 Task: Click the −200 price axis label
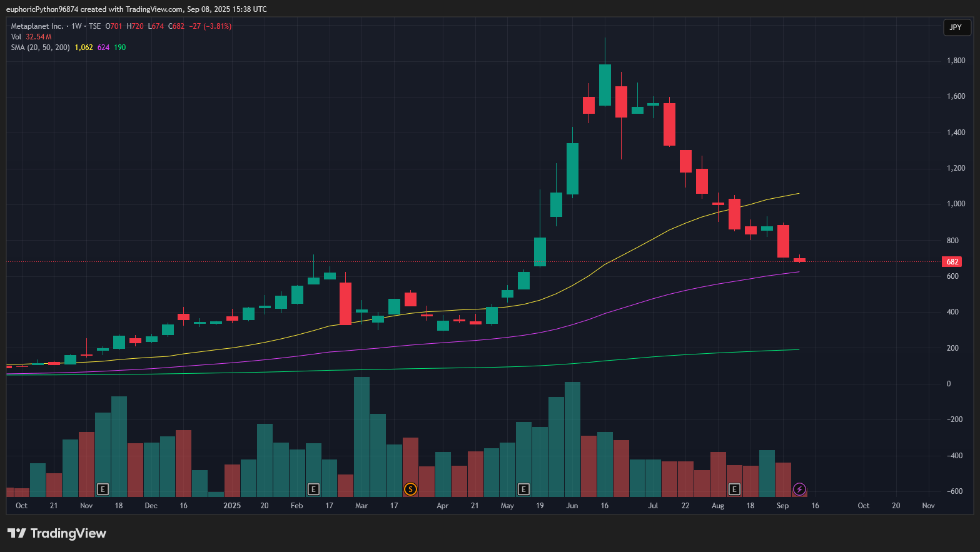pos(954,419)
